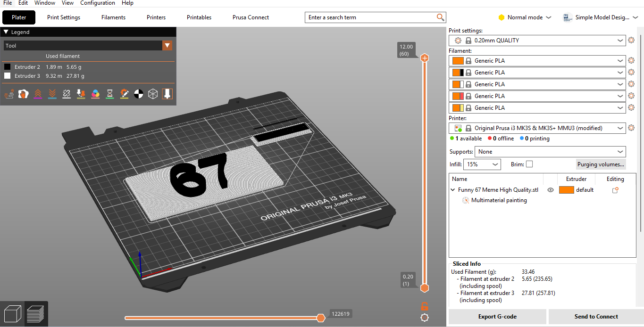
Task: Switch to 3D editor view cube icon
Action: click(12, 314)
